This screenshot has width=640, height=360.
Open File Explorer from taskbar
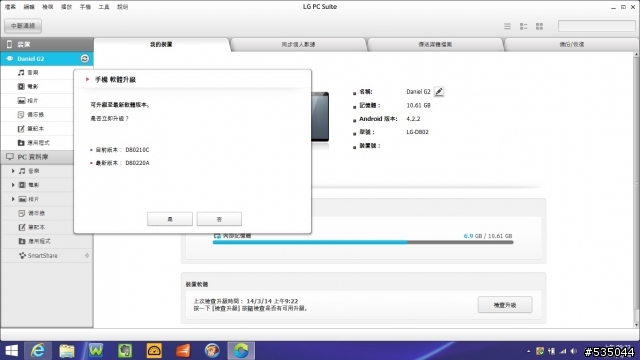pyautogui.click(x=67, y=351)
